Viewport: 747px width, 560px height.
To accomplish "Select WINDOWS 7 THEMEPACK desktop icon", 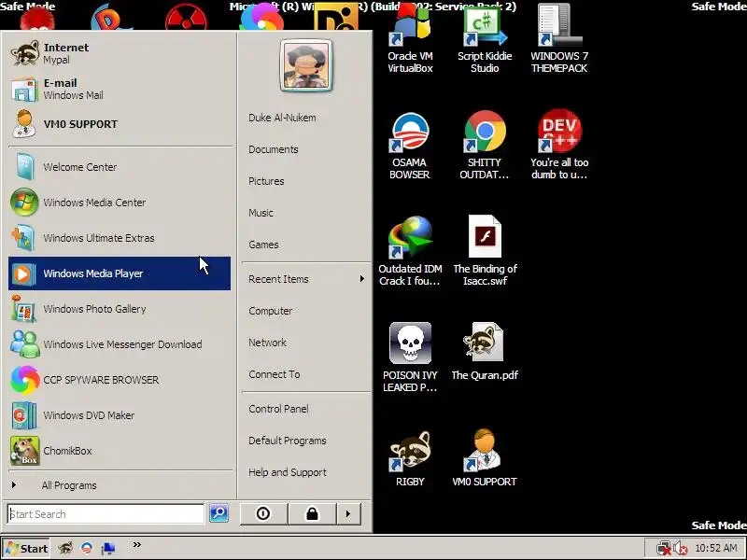I will (x=559, y=38).
